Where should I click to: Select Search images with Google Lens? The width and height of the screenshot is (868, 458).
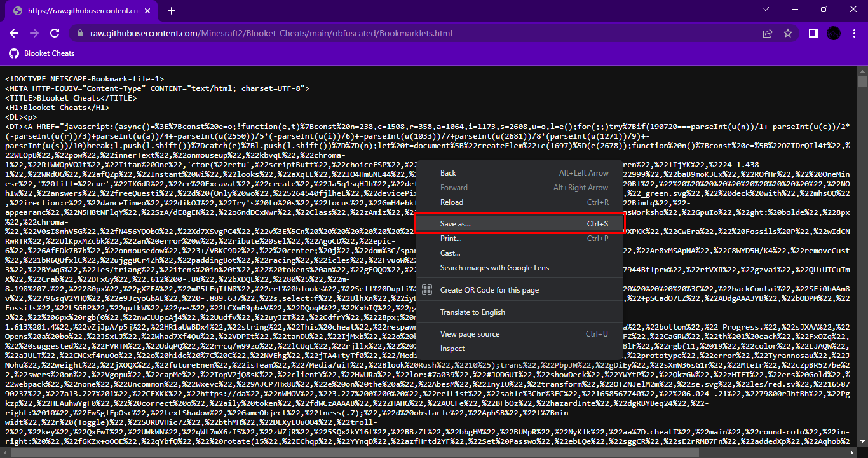tap(519, 268)
